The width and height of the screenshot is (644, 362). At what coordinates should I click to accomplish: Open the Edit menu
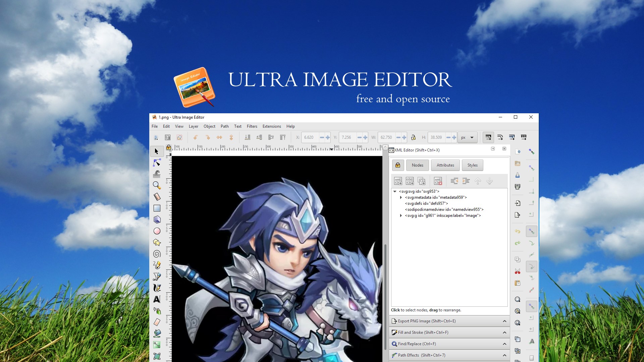pyautogui.click(x=166, y=126)
